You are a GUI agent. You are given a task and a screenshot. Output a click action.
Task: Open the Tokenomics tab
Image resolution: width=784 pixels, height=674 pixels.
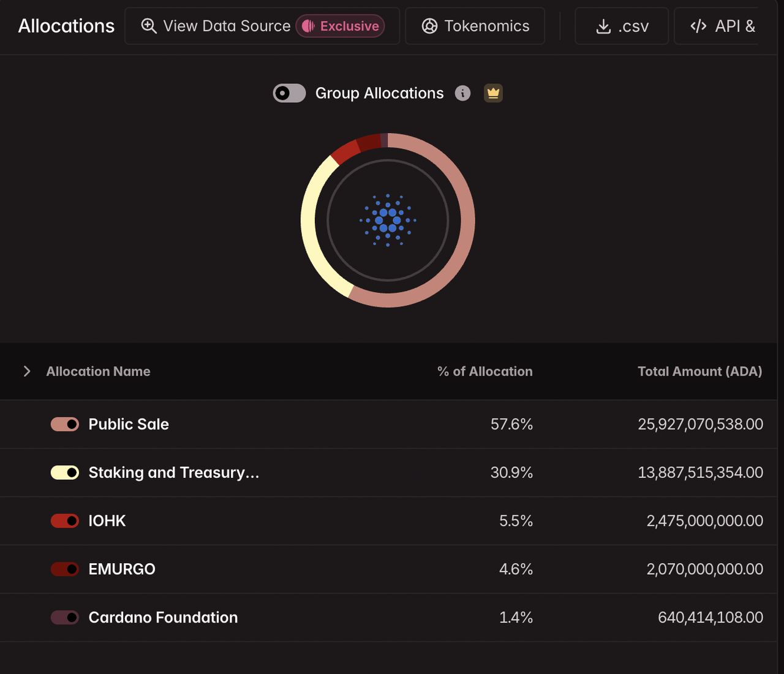tap(475, 26)
